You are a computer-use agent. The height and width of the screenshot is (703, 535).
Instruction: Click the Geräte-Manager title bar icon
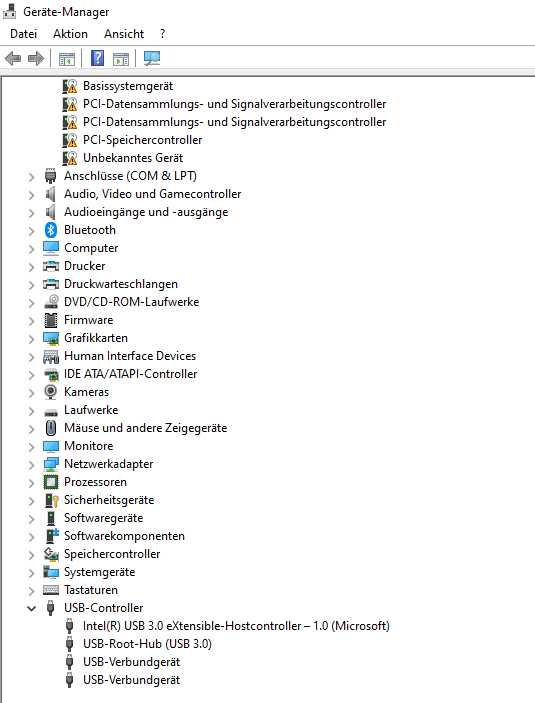click(10, 11)
